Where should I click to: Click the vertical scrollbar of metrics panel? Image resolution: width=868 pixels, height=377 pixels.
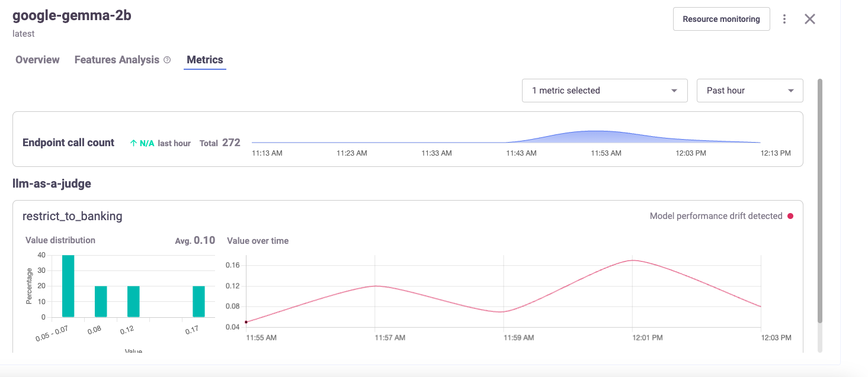[819, 201]
